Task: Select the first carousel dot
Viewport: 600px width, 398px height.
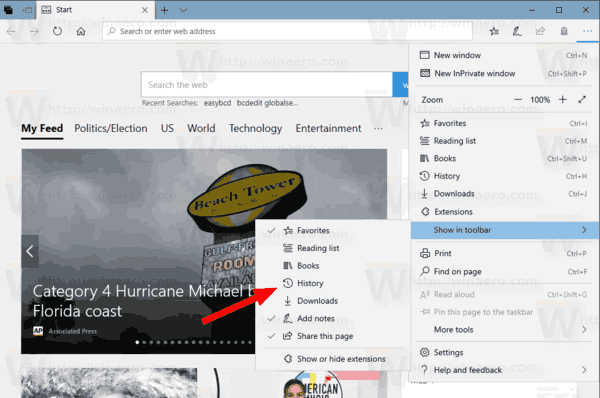Action: pyautogui.click(x=137, y=342)
